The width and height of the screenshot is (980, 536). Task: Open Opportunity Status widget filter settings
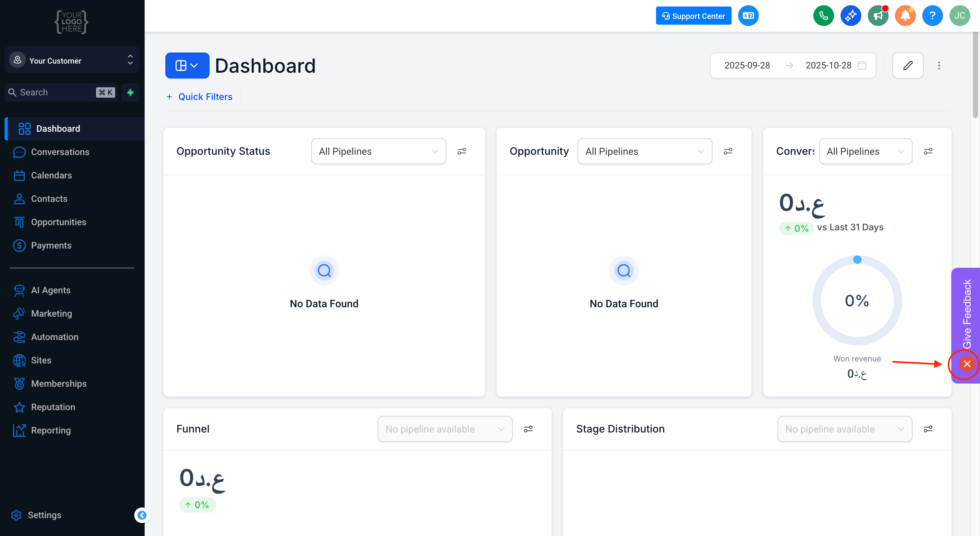tap(462, 151)
